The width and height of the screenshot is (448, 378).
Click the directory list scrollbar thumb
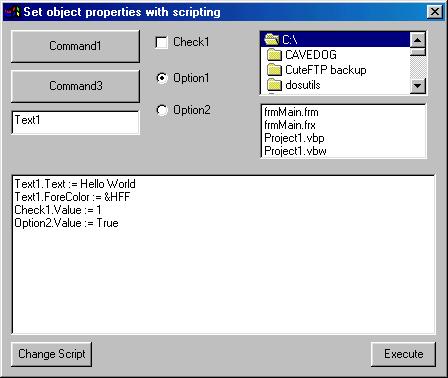pos(418,52)
